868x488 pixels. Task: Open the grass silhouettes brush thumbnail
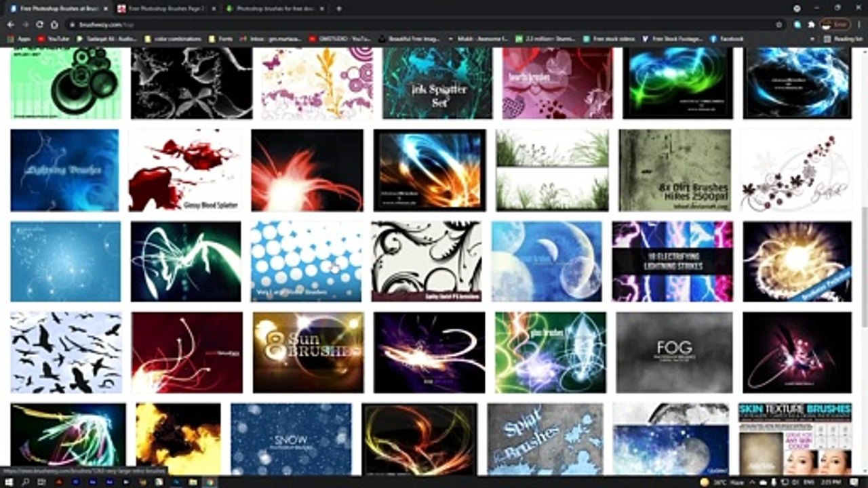pos(552,170)
